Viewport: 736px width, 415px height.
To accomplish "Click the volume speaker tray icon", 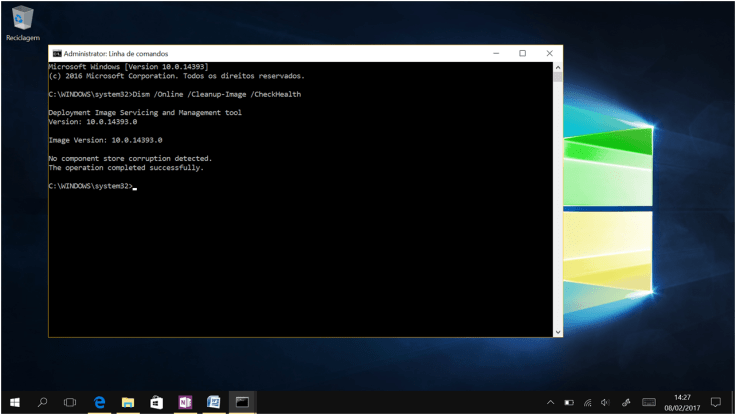I will [605, 402].
